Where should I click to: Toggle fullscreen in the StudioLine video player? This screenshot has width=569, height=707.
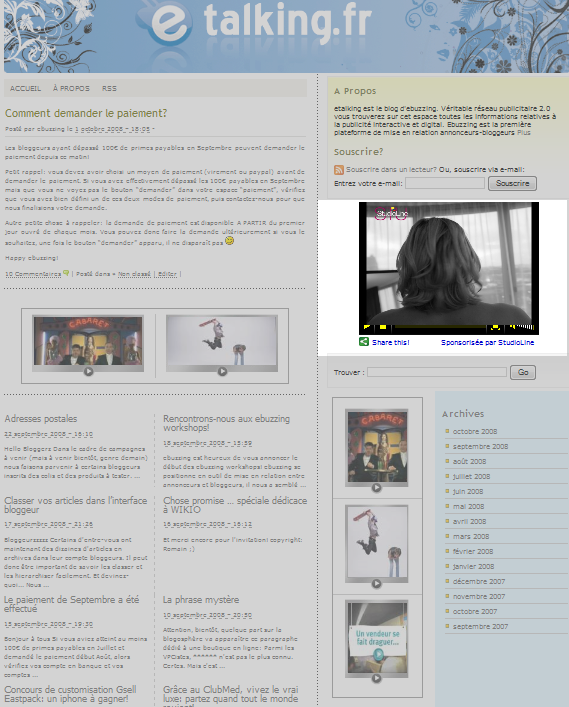(x=495, y=327)
